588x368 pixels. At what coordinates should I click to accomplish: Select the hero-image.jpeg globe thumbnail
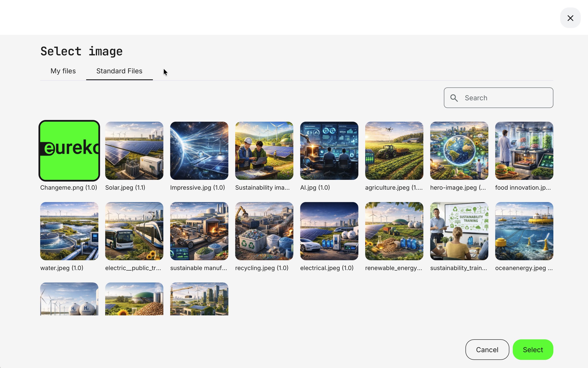pyautogui.click(x=459, y=151)
